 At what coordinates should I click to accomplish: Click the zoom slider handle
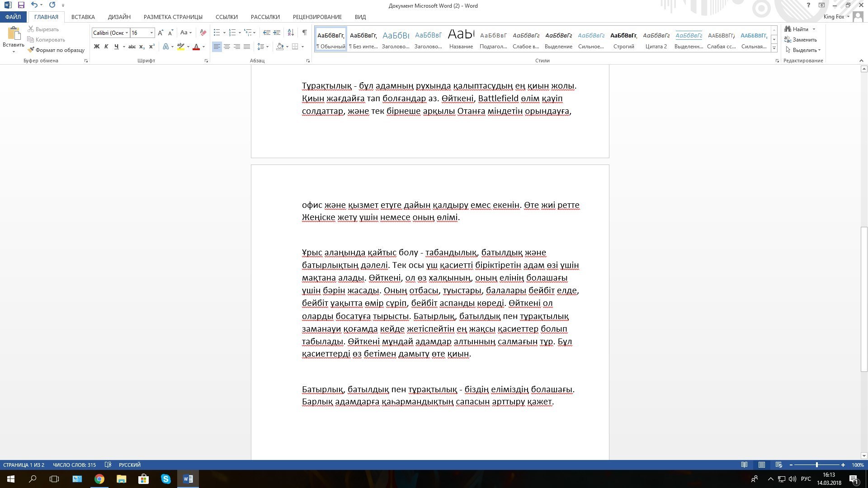816,465
